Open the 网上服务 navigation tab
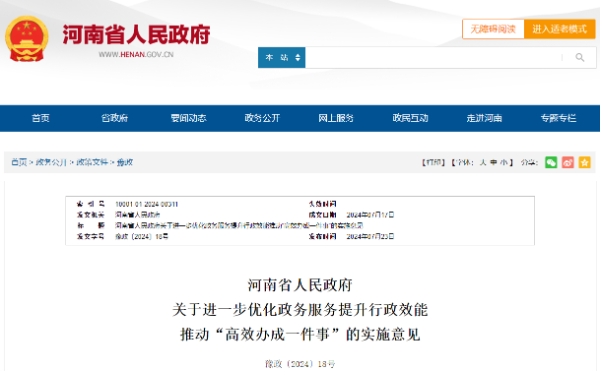The height and width of the screenshot is (375, 603). [x=336, y=118]
